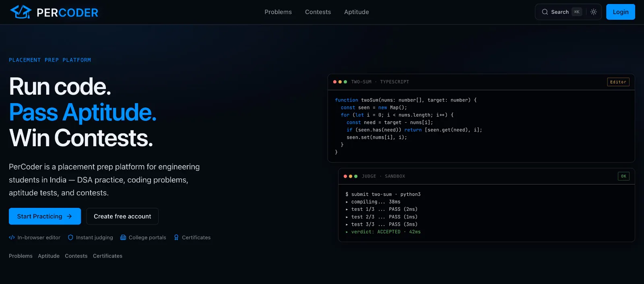Open the Certificates footer link
This screenshot has width=644, height=284.
[107, 256]
